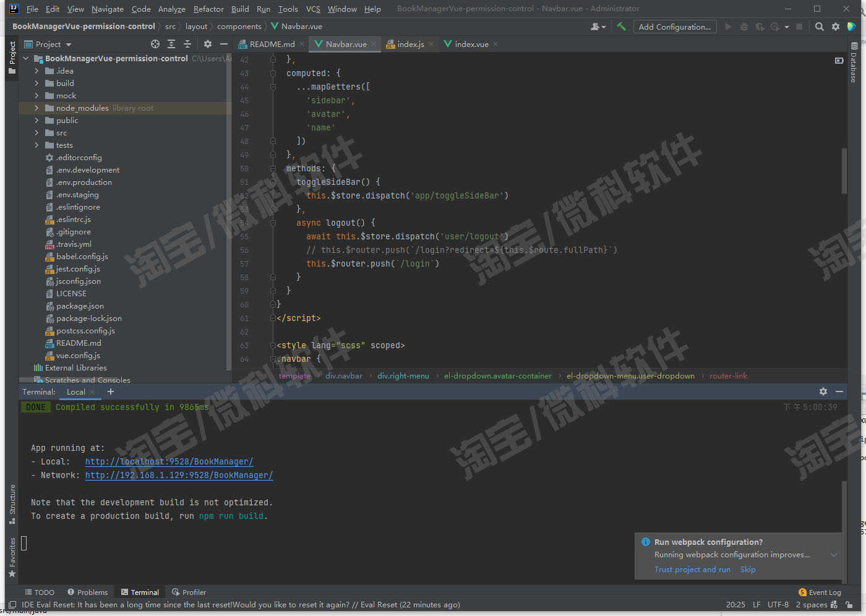Open run configurations dropdown arrow

tap(787, 27)
